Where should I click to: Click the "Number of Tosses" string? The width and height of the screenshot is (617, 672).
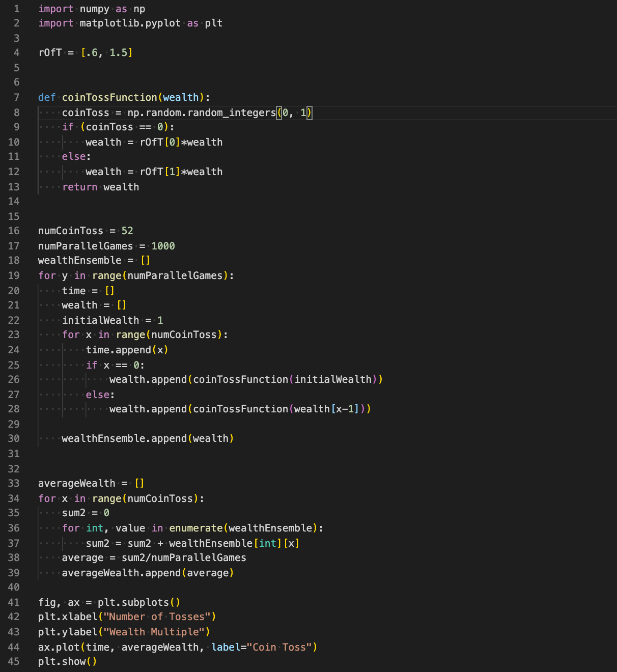[157, 617]
